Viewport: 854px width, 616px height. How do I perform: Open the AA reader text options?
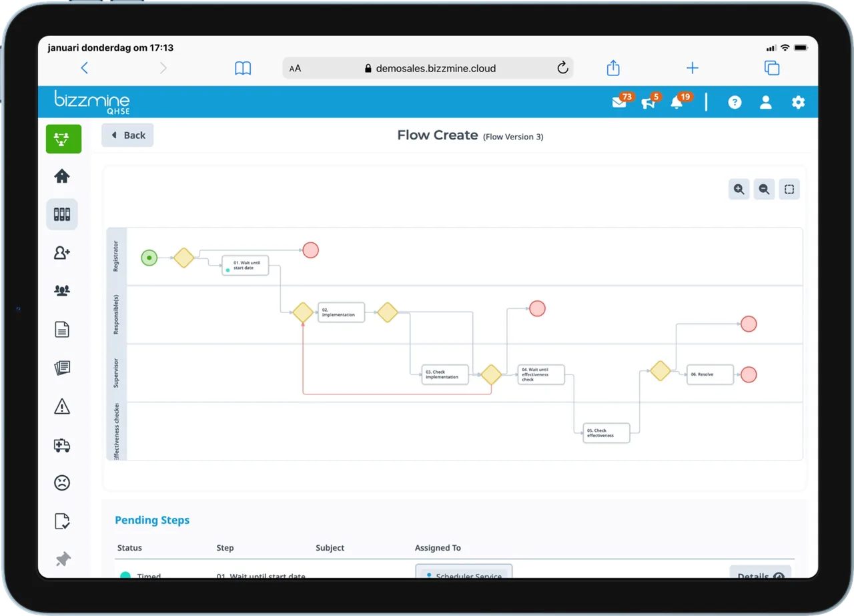coord(295,68)
